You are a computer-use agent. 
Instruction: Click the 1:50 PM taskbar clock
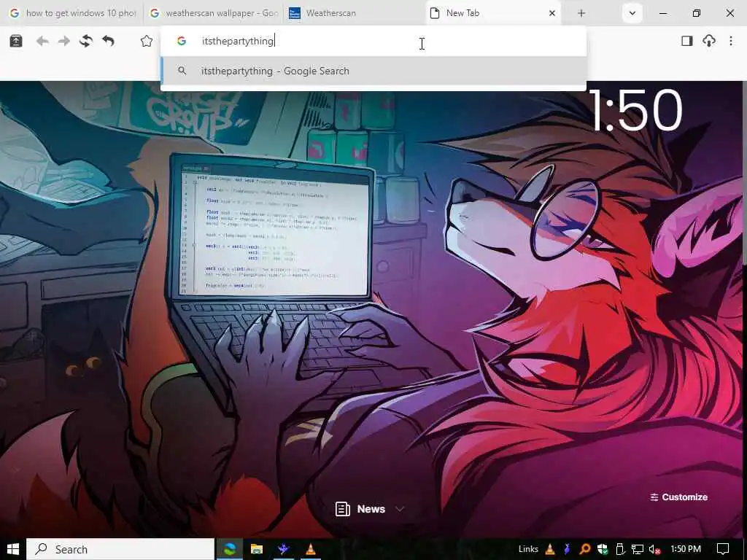click(686, 549)
